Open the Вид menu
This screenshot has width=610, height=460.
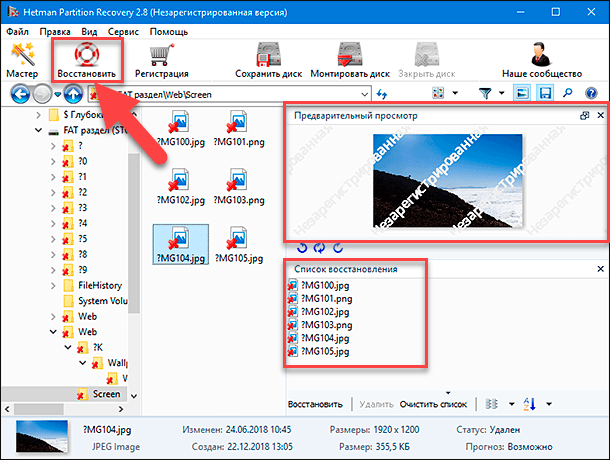pos(89,32)
